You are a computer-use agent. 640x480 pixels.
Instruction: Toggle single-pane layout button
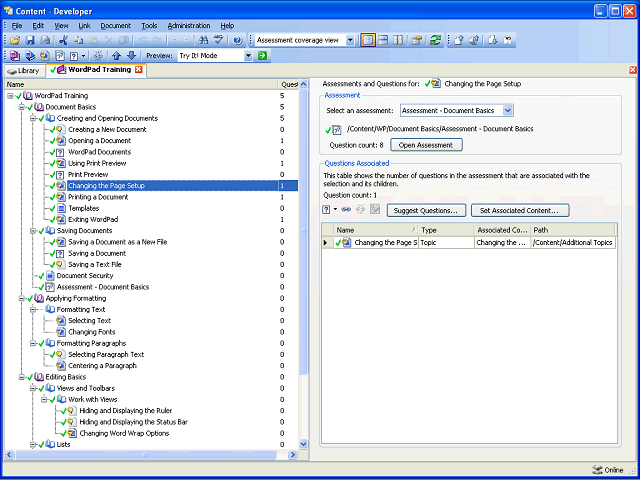pyautogui.click(x=368, y=40)
